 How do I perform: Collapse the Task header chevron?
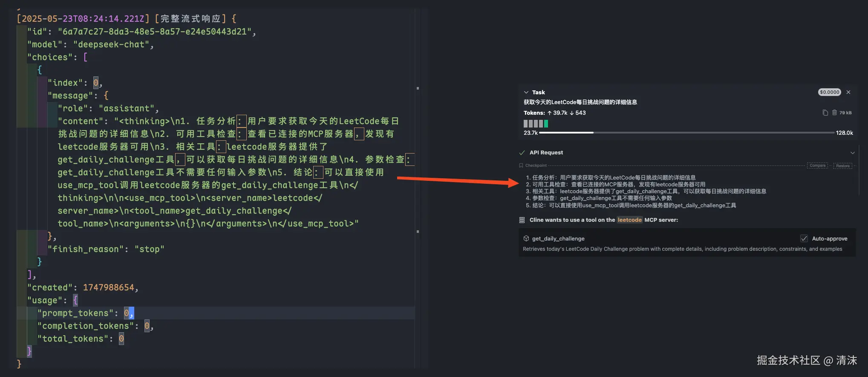tap(526, 92)
